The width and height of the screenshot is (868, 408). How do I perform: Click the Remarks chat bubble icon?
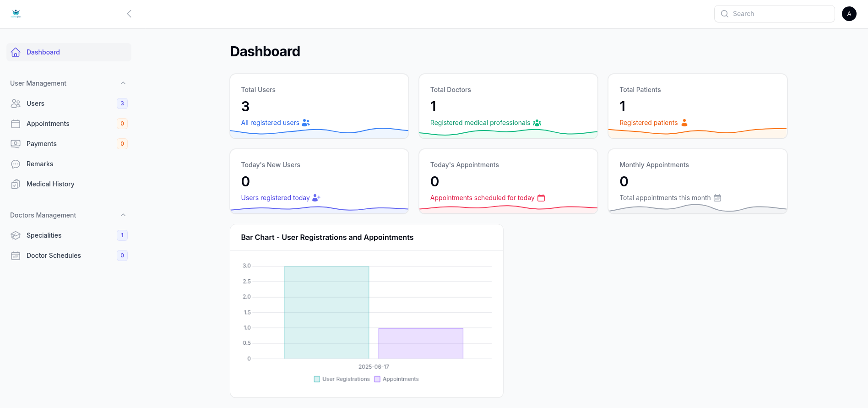(16, 164)
